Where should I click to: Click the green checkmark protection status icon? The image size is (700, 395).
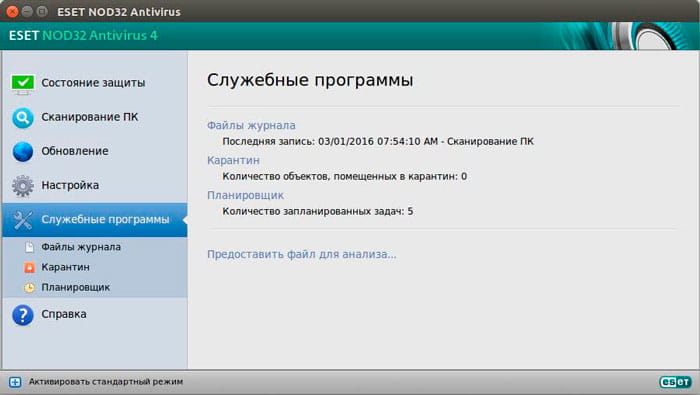pos(23,84)
